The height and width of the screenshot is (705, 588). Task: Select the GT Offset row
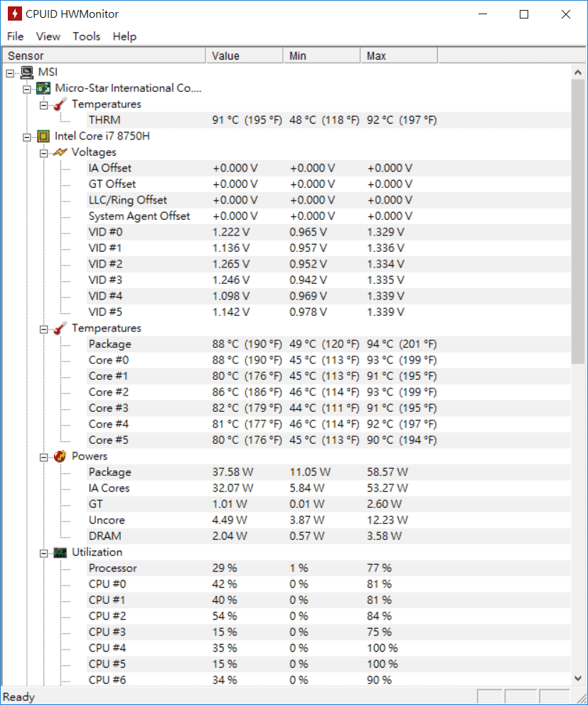pyautogui.click(x=328, y=184)
